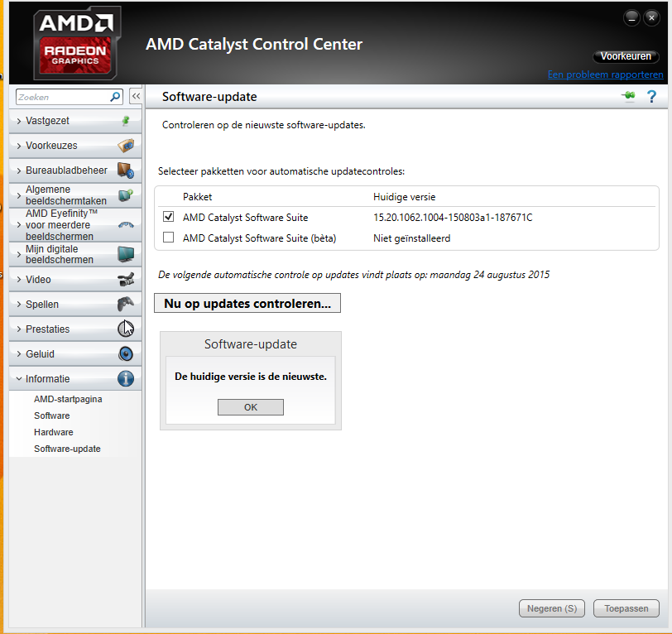Click the Spellen gamepad icon
This screenshot has width=672, height=634.
(x=126, y=304)
